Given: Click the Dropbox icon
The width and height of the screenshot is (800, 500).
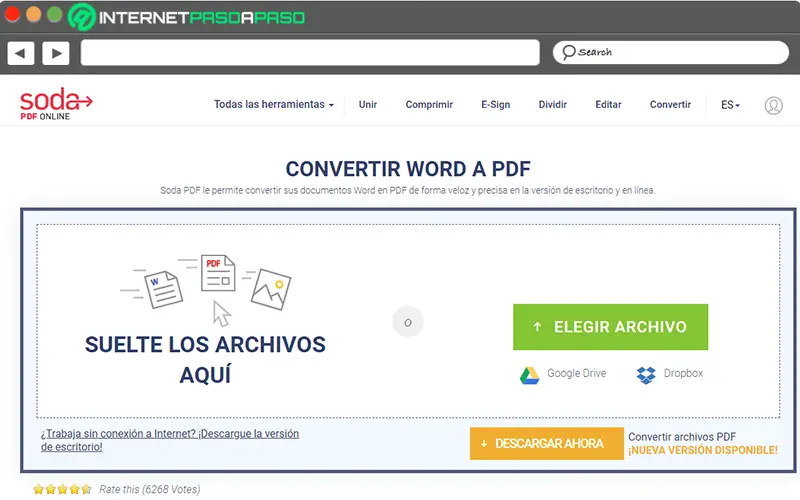Looking at the screenshot, I should [646, 376].
